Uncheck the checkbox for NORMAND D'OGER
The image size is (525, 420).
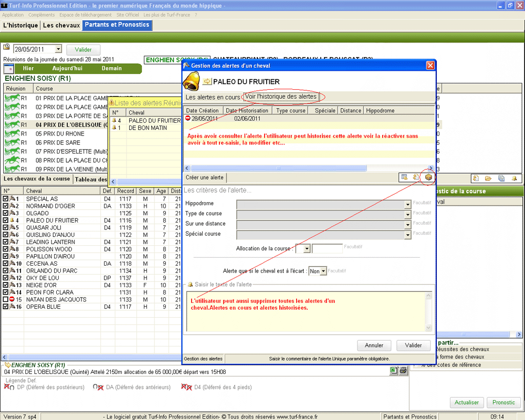(5, 206)
